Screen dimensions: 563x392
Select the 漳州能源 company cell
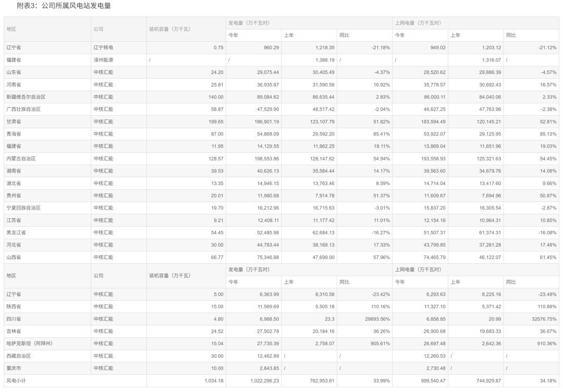(103, 60)
